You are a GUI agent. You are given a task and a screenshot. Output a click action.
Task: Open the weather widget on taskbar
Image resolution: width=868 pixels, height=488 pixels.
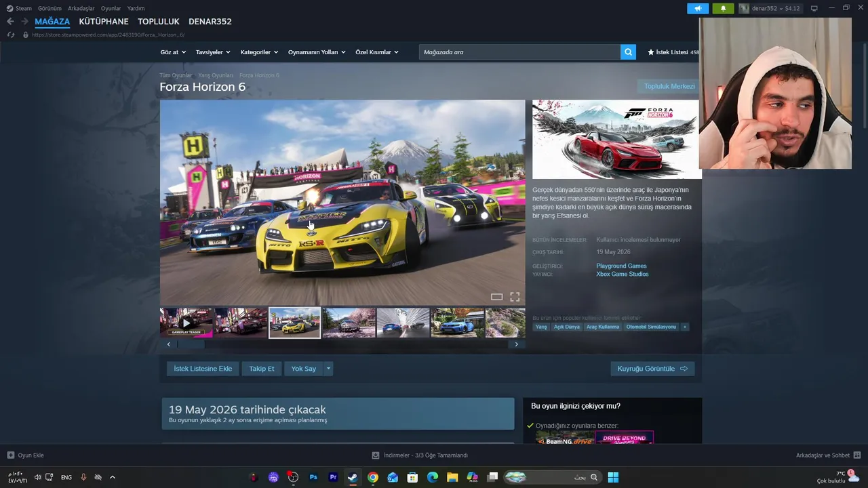tap(838, 477)
